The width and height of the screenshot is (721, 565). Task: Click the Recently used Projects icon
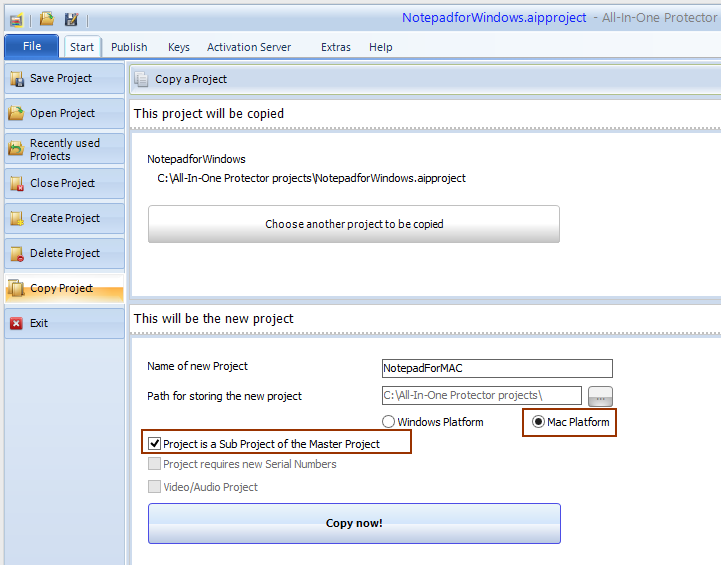pos(16,148)
